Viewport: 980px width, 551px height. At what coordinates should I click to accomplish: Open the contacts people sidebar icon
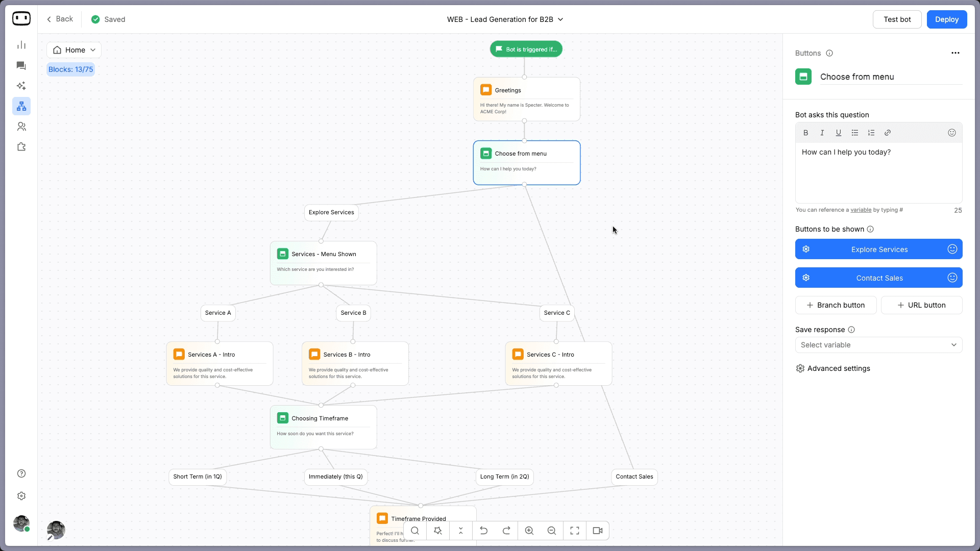pyautogui.click(x=21, y=127)
